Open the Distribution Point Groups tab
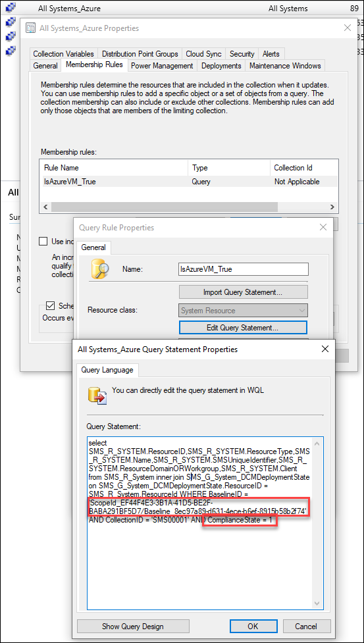 coord(140,54)
